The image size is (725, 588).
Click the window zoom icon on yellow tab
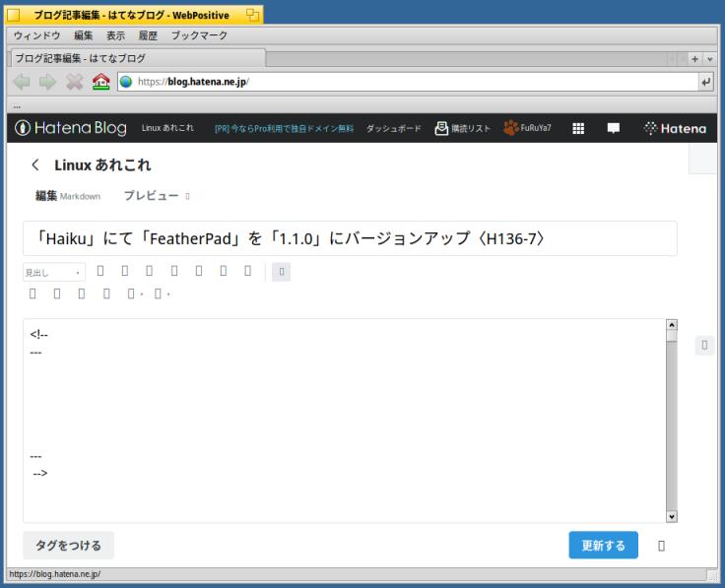(x=252, y=15)
